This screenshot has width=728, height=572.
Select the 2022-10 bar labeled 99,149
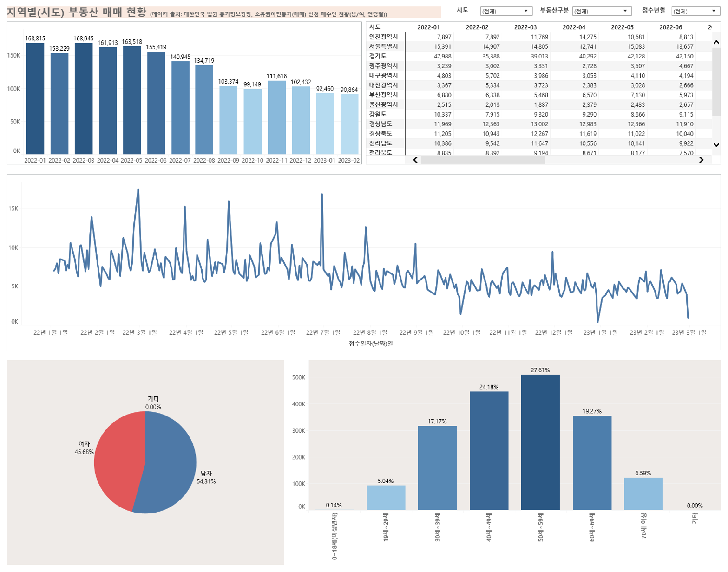point(253,122)
